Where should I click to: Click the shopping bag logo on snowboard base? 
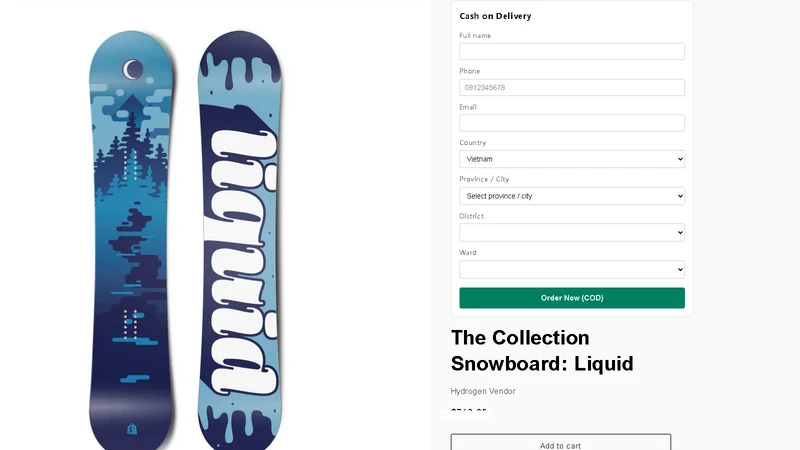tap(132, 429)
